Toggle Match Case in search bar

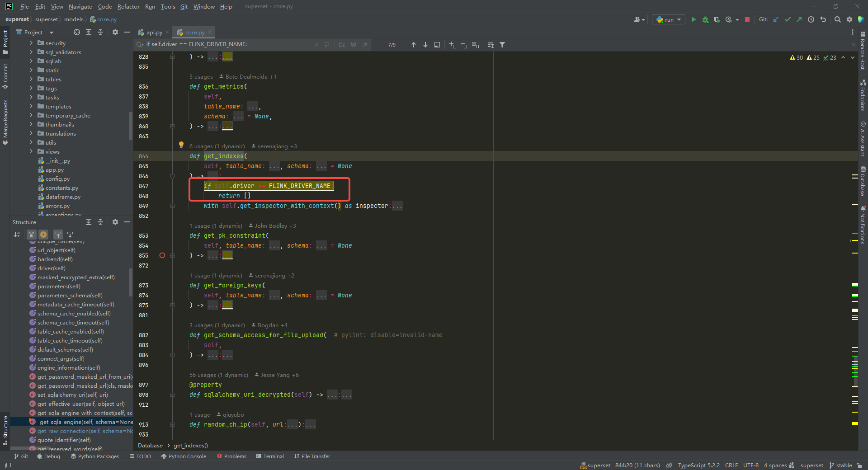click(342, 45)
